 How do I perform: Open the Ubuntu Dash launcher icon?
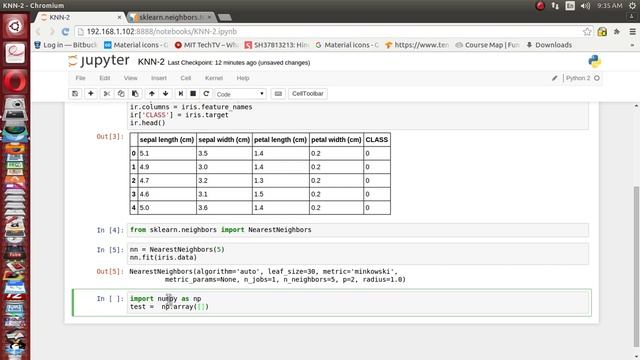[x=15, y=27]
